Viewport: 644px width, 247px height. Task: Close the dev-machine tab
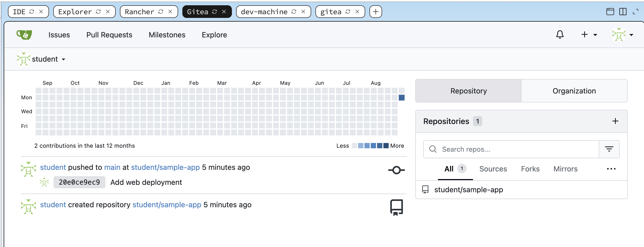(303, 12)
